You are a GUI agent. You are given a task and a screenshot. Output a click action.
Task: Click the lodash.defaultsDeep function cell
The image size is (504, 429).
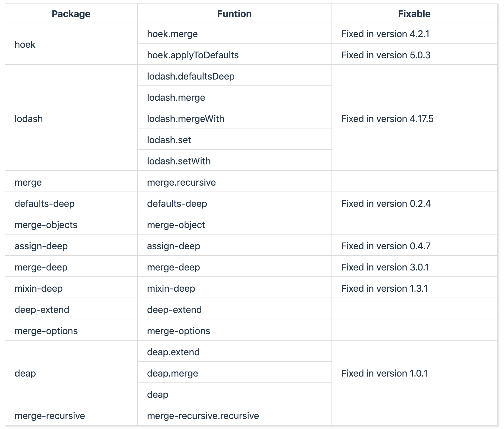pyautogui.click(x=191, y=76)
